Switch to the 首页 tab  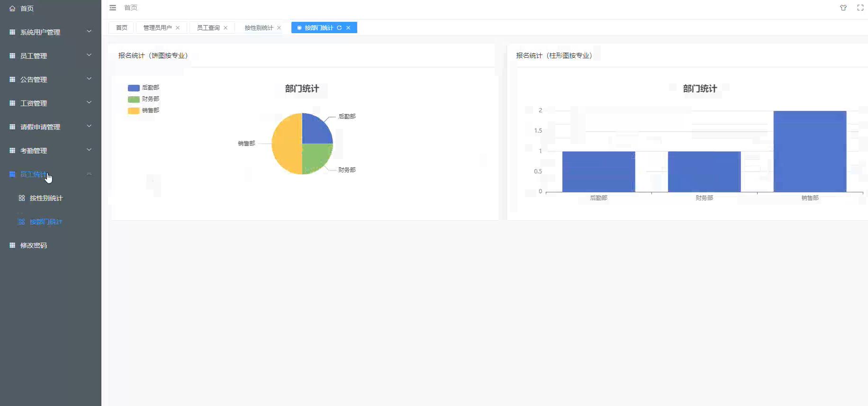click(121, 28)
